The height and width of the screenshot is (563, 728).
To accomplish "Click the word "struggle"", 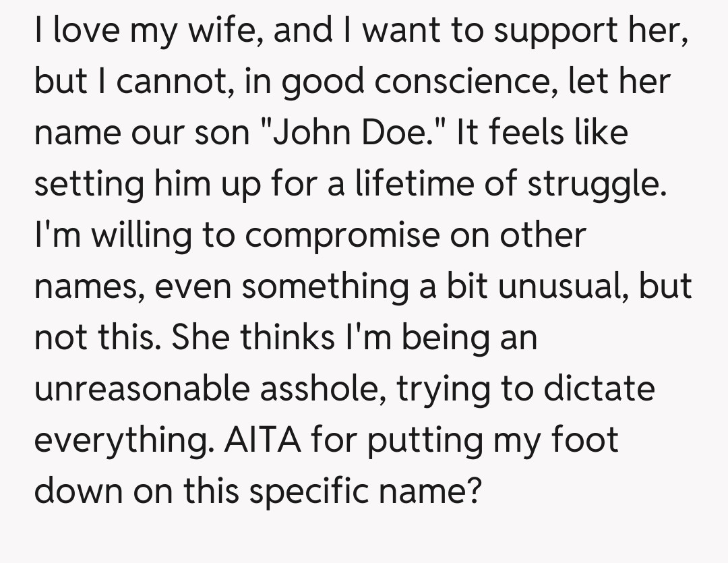I will coord(594,183).
